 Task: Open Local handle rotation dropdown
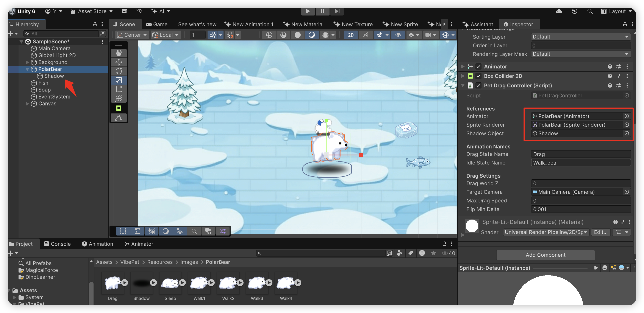(166, 35)
